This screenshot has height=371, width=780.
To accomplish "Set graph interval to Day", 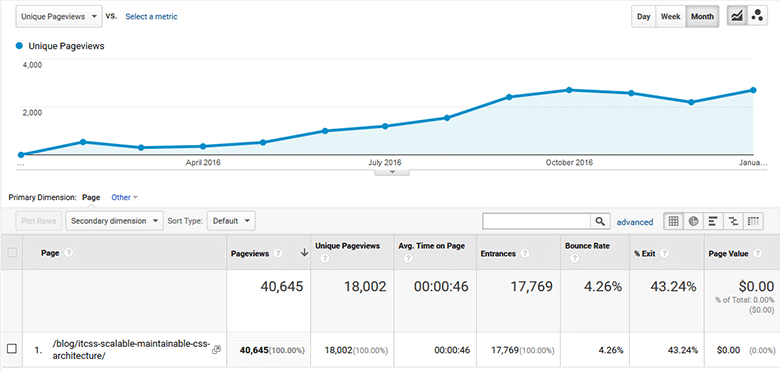I will point(644,16).
